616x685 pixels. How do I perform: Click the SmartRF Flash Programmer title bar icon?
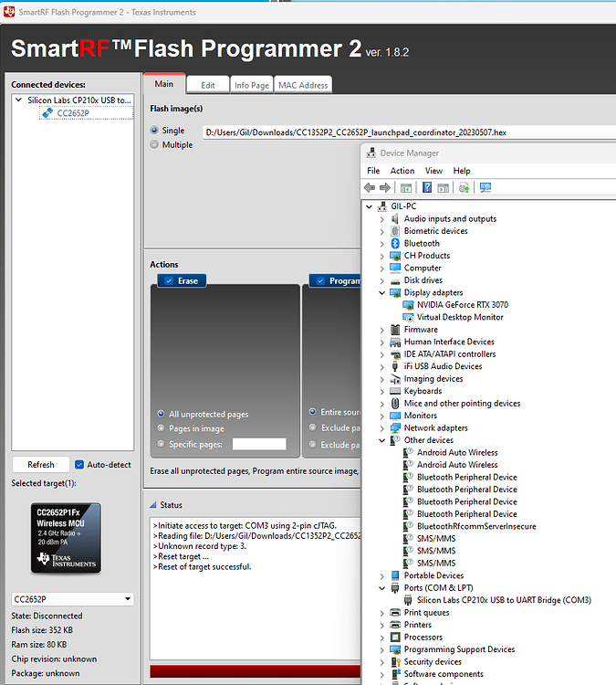click(x=9, y=12)
